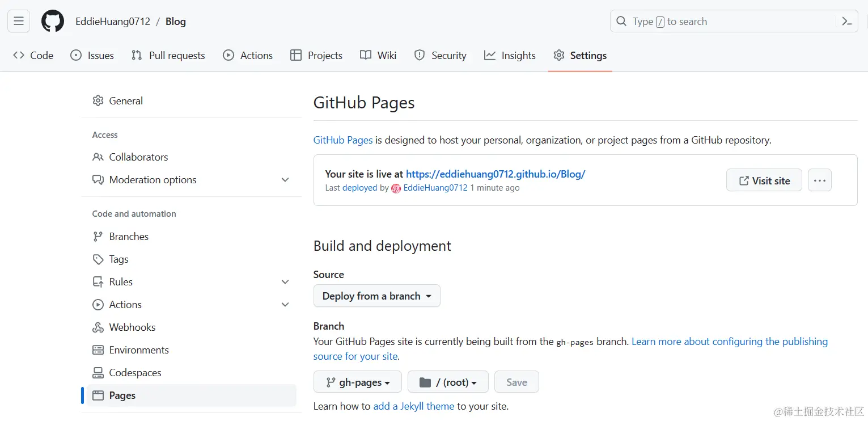The width and height of the screenshot is (868, 421).
Task: Click the Pages browser icon
Action: [x=98, y=395]
